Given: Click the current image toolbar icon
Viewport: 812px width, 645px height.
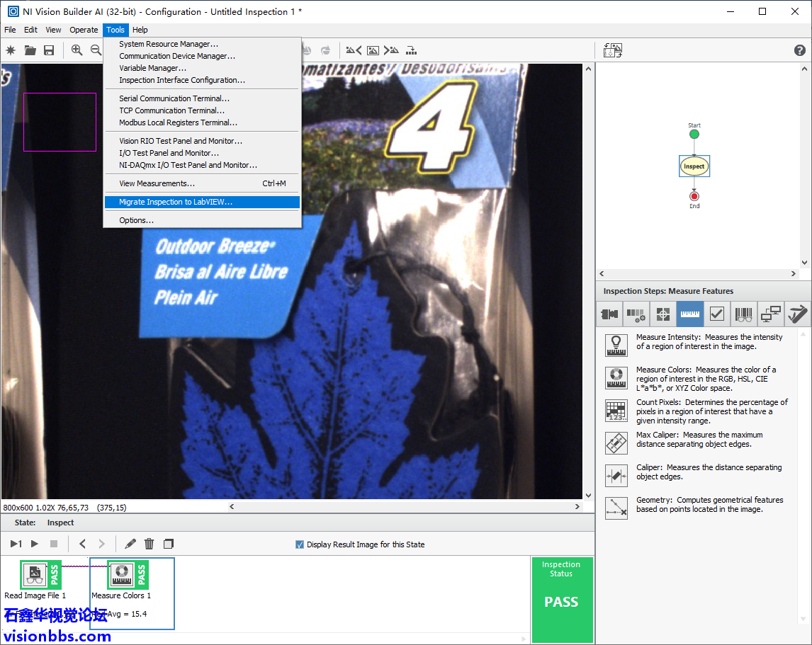Looking at the screenshot, I should tap(373, 50).
